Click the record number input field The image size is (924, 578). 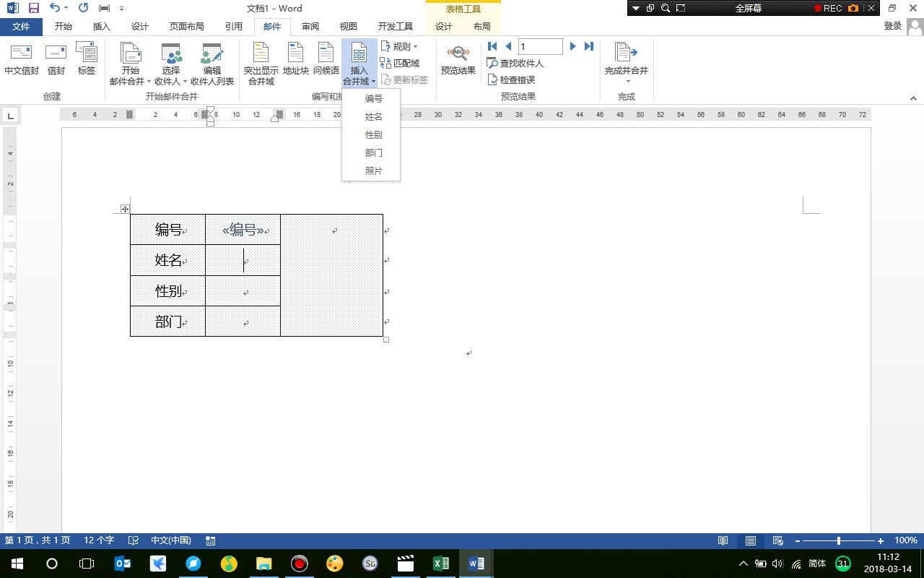click(540, 46)
